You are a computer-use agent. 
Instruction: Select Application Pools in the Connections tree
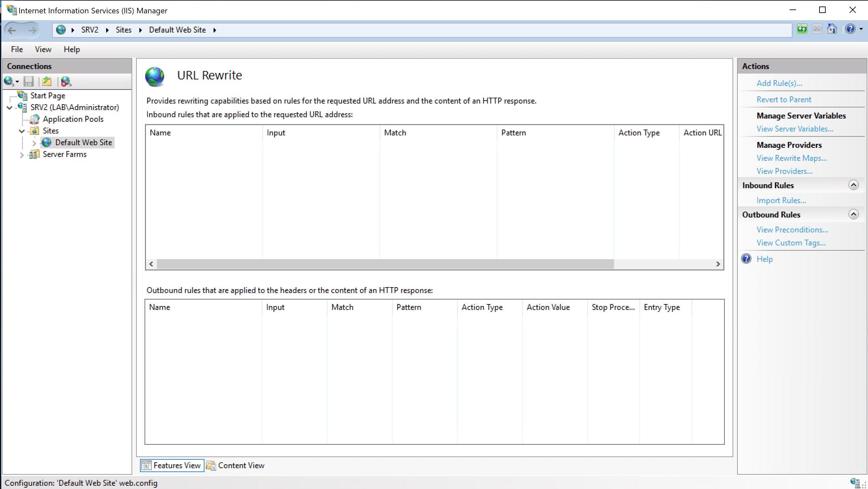[73, 119]
